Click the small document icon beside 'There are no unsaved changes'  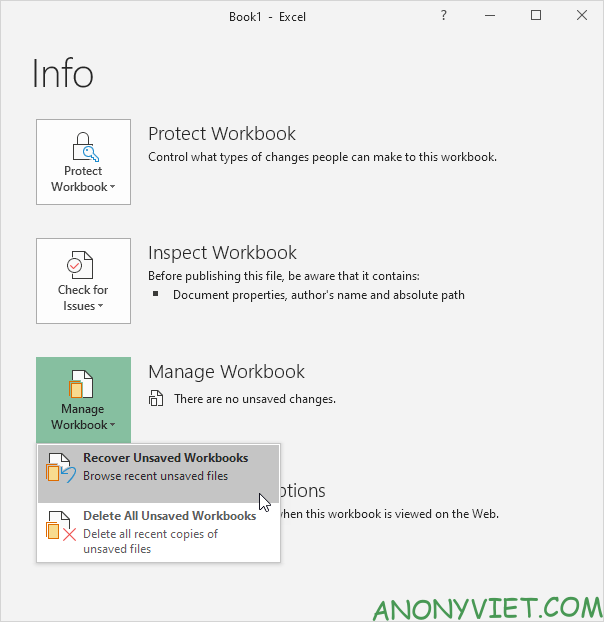(x=156, y=399)
